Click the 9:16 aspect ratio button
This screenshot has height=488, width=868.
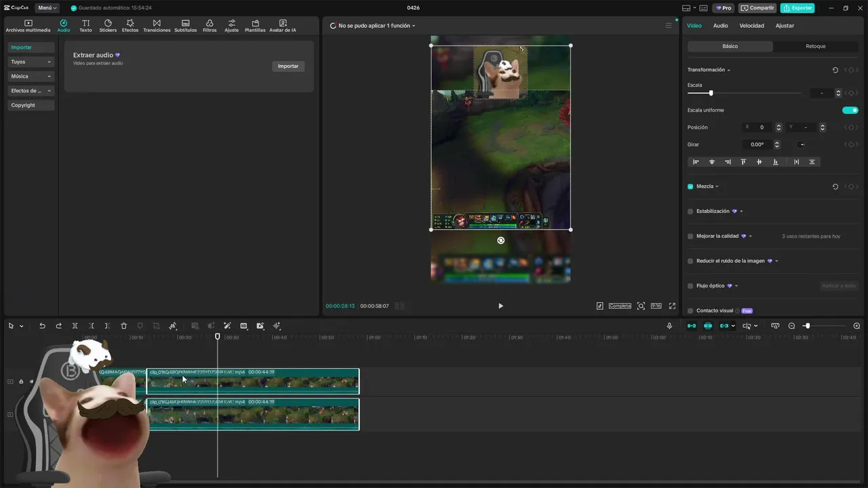[x=656, y=306]
